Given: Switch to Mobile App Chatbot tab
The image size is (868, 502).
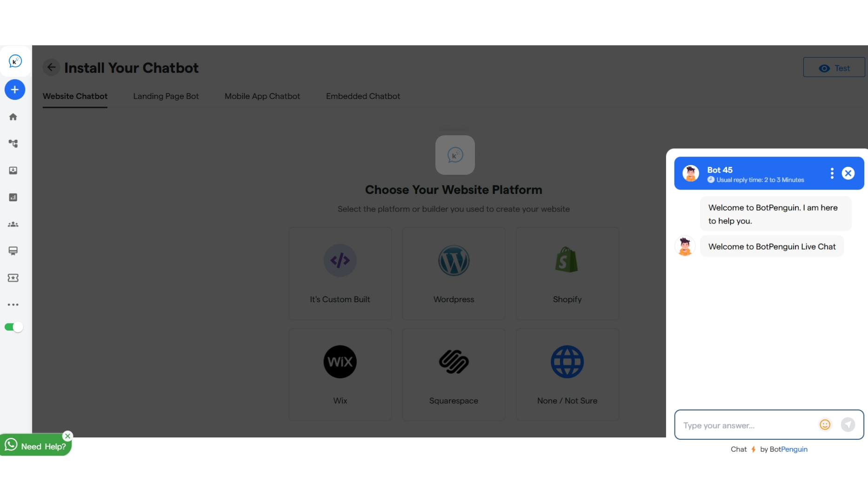Looking at the screenshot, I should coord(262,96).
